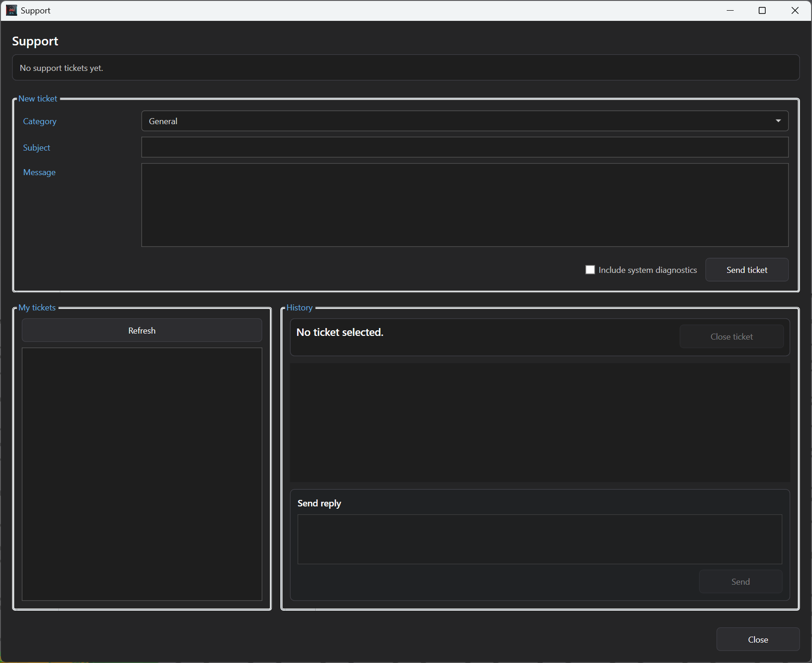Click the 'No ticket selected.' text
This screenshot has width=812, height=663.
coord(340,332)
